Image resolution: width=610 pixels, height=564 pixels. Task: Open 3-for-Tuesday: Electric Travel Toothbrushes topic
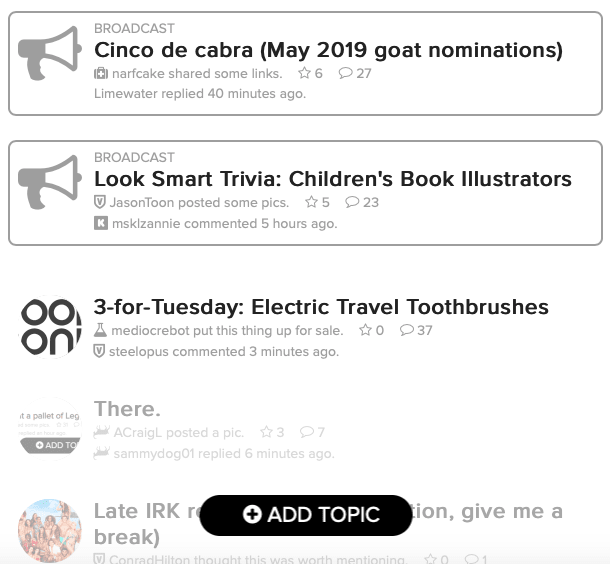click(321, 307)
